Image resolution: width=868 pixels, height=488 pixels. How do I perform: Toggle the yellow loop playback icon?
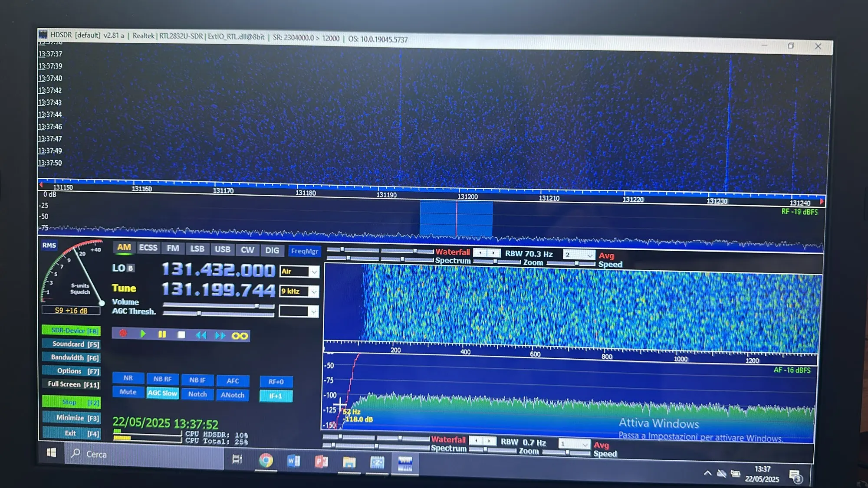click(240, 336)
